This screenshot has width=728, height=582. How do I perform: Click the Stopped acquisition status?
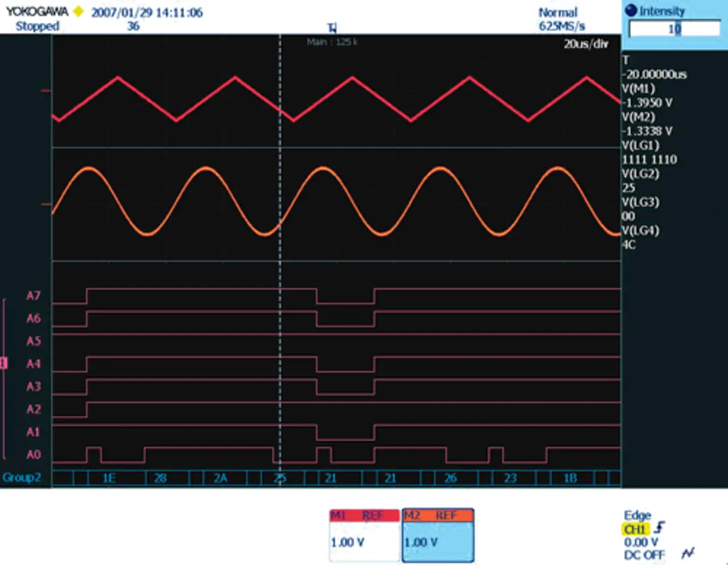(38, 26)
